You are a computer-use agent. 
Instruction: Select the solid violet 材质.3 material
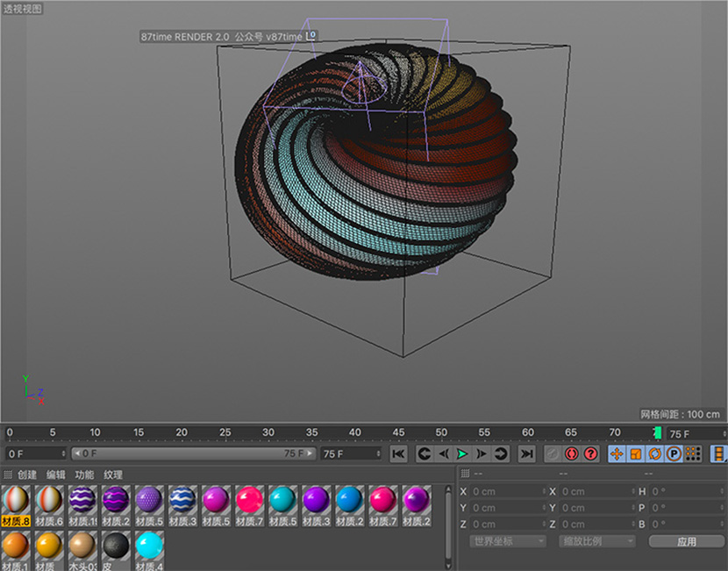(x=317, y=505)
